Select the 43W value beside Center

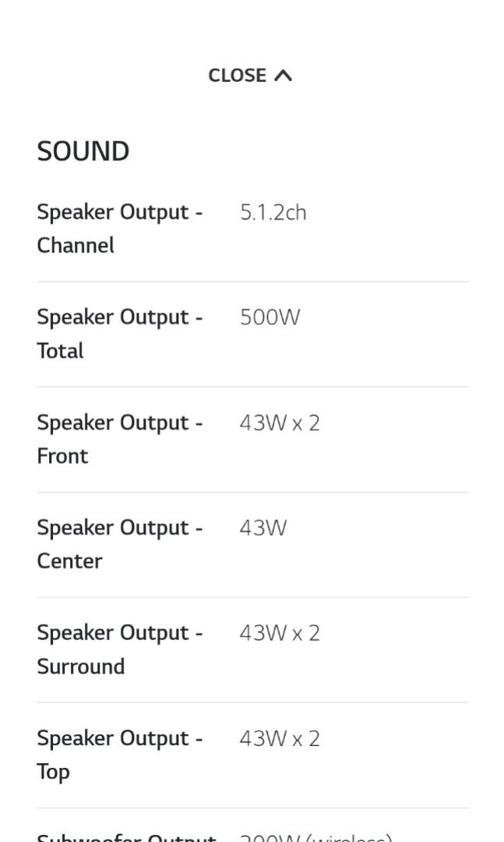click(263, 527)
